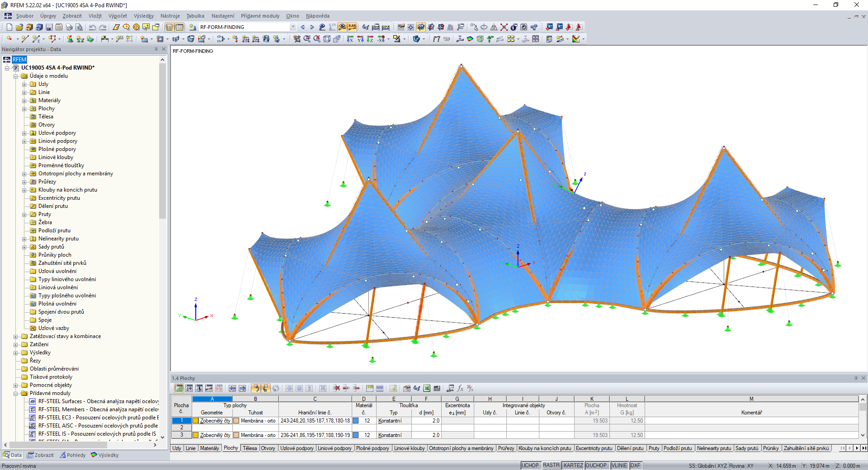Viewport: 868px width, 470px height.
Task: Click the red delete row icon in table toolbar
Action: coord(336,388)
